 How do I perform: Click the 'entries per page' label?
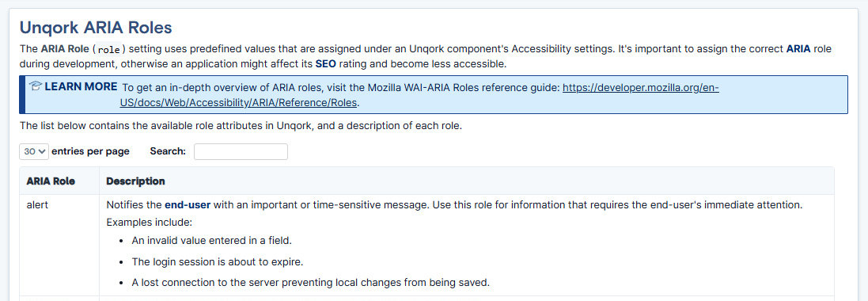pyautogui.click(x=90, y=151)
